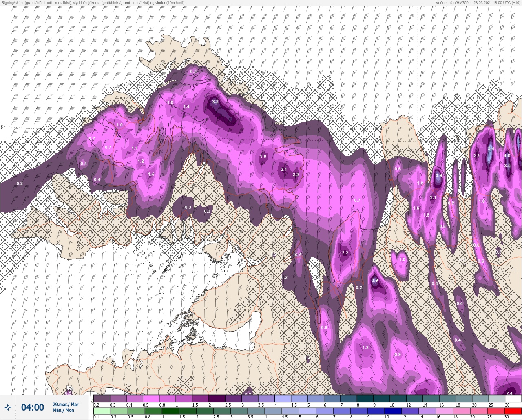
Task: Select top scale pink swatch starting at 0.5
Action: (x=151, y=398)
